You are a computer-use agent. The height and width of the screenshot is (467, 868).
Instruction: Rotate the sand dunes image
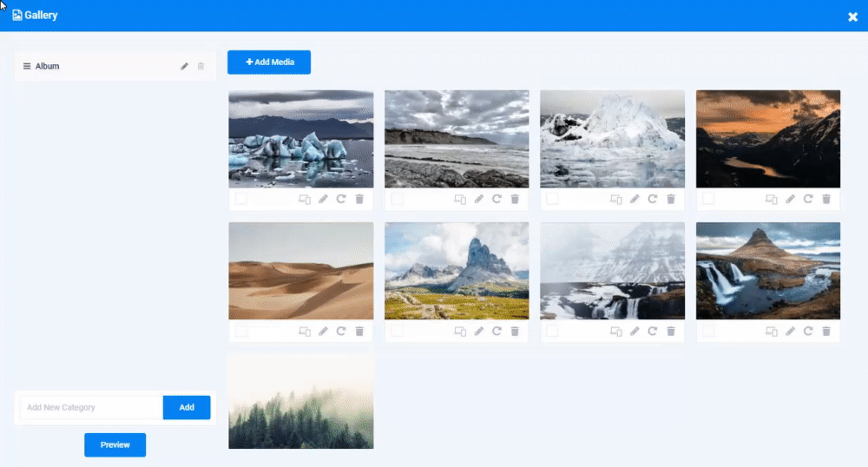coord(341,331)
